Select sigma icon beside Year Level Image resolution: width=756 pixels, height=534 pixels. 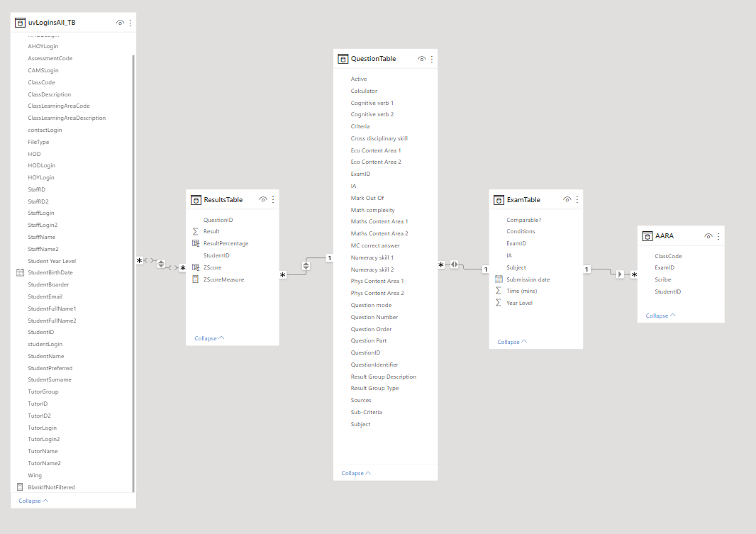pos(499,303)
